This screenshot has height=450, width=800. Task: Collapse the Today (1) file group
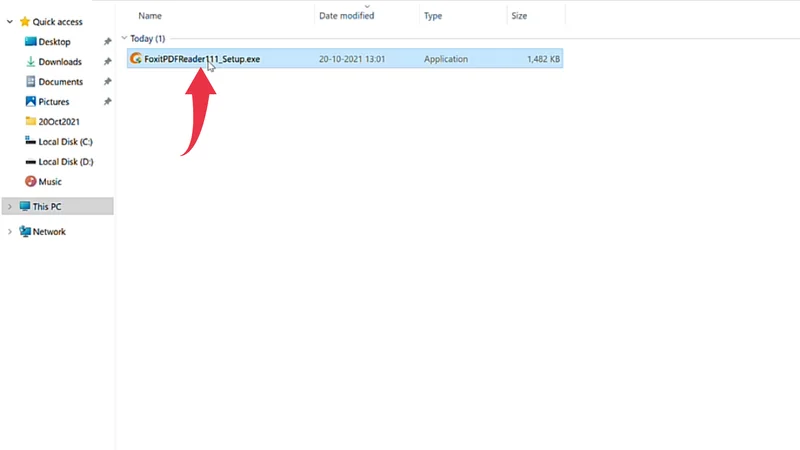(x=124, y=39)
